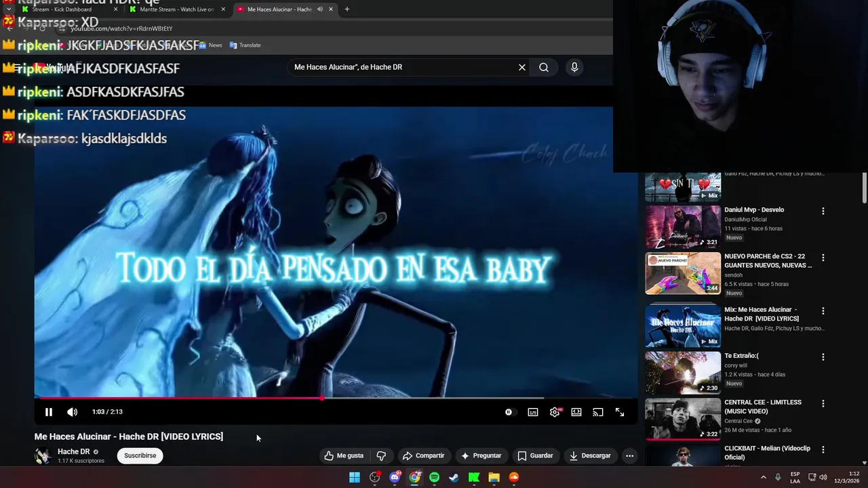Open Spotify from the taskbar
Viewport: 868px width, 488px height.
tap(434, 477)
